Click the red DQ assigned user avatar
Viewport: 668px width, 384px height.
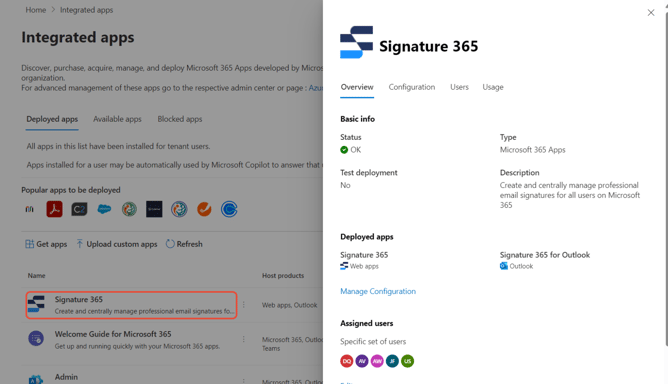347,361
